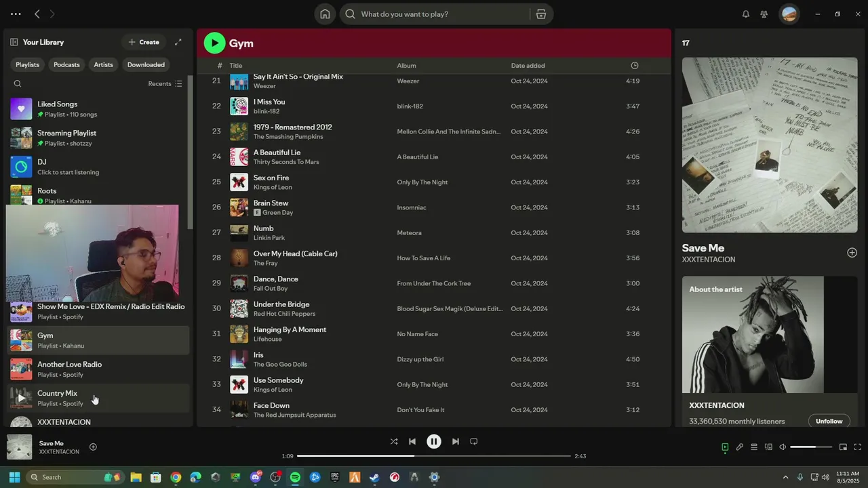Open Red Hot Chili Peppers artist link
The height and width of the screenshot is (488, 868).
coord(284,314)
